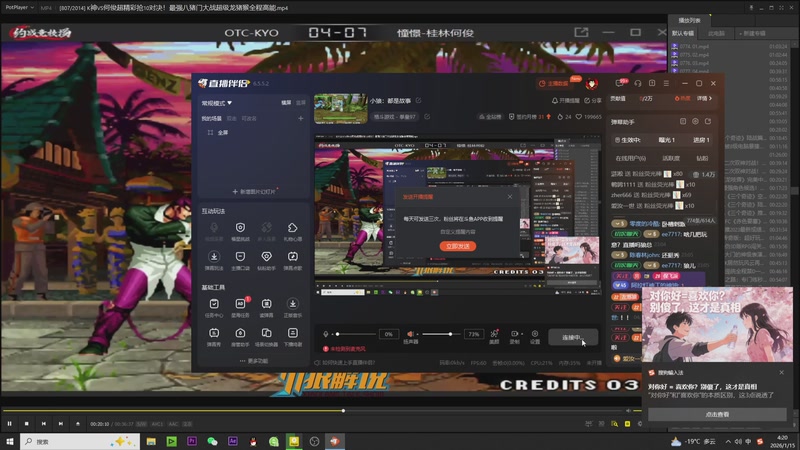Screen dimensions: 800x450
Task: Open 设置 settings gear icon
Action: (x=535, y=336)
